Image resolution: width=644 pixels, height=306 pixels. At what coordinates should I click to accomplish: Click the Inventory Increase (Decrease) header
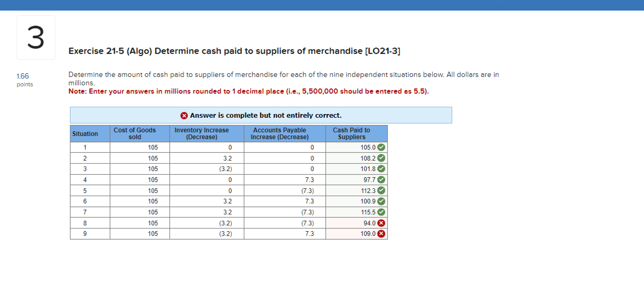click(x=207, y=134)
